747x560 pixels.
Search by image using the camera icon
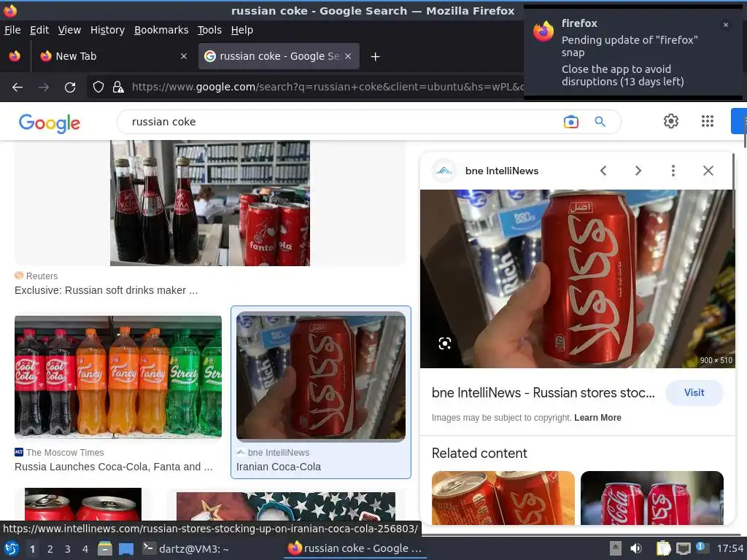(x=570, y=122)
